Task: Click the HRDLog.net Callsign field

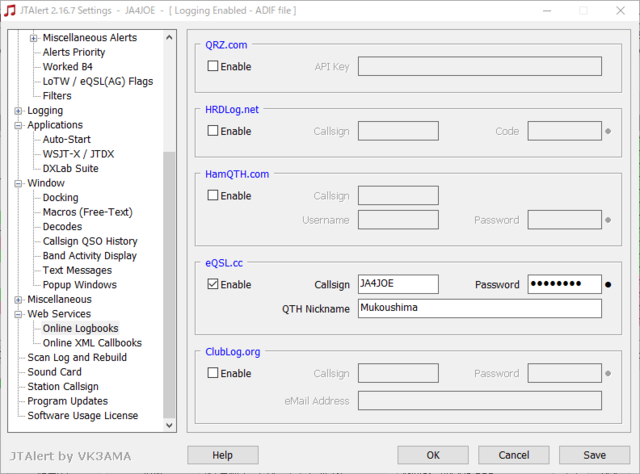Action: click(398, 131)
